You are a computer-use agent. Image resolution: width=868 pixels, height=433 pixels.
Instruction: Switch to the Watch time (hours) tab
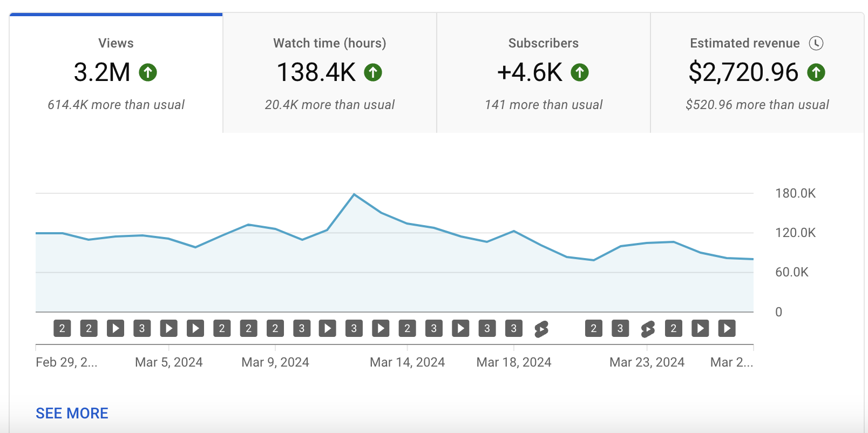[x=330, y=73]
